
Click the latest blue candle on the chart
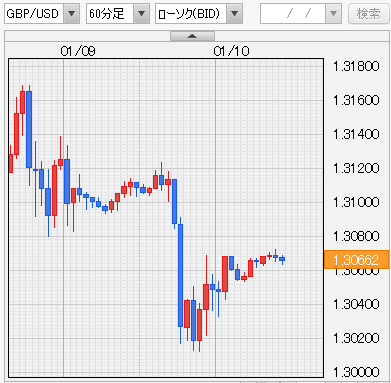(282, 259)
